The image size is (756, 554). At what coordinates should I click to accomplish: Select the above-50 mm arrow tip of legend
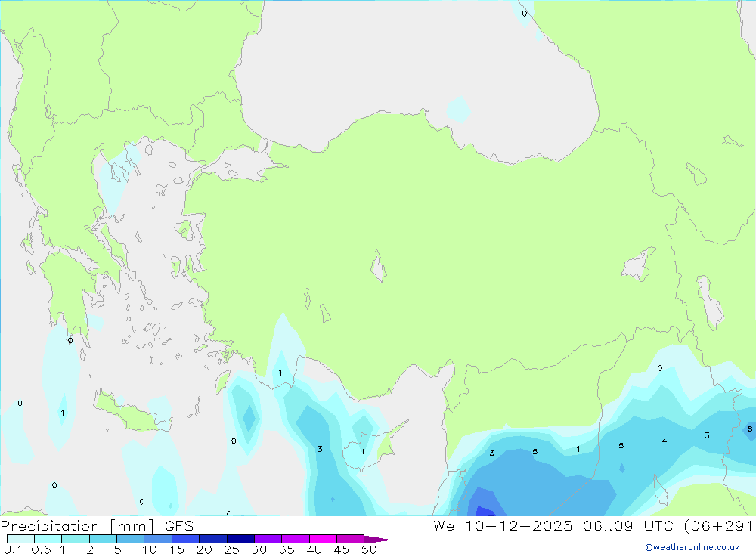378,540
